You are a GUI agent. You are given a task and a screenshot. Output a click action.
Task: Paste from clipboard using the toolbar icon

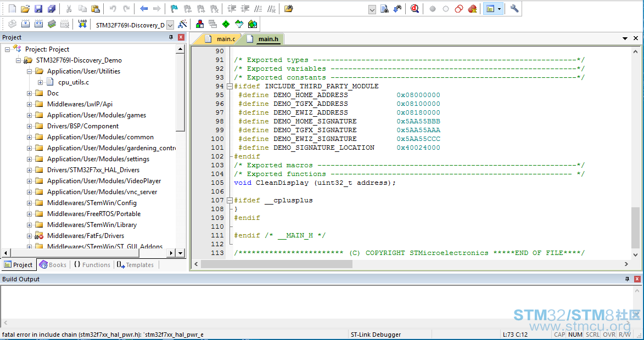click(x=96, y=9)
